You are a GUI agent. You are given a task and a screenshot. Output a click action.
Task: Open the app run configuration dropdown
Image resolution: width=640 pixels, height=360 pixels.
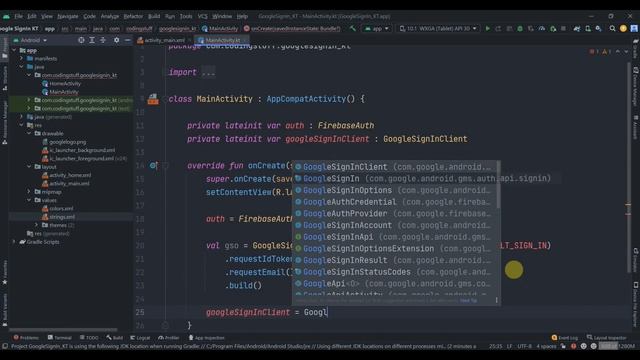coord(377,29)
